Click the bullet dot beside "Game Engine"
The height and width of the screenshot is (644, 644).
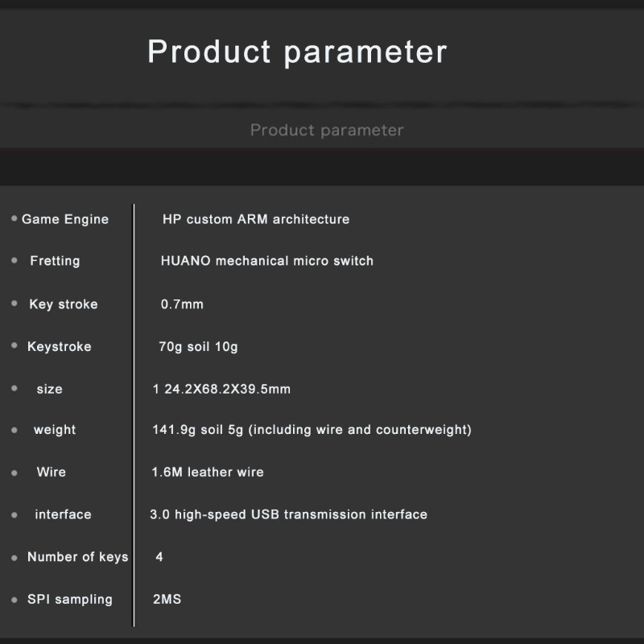point(14,218)
